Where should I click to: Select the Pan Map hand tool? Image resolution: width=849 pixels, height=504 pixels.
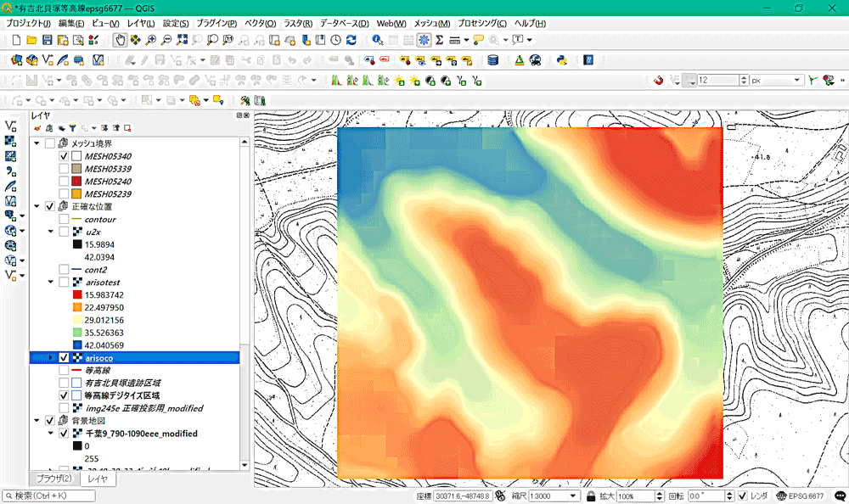point(120,40)
